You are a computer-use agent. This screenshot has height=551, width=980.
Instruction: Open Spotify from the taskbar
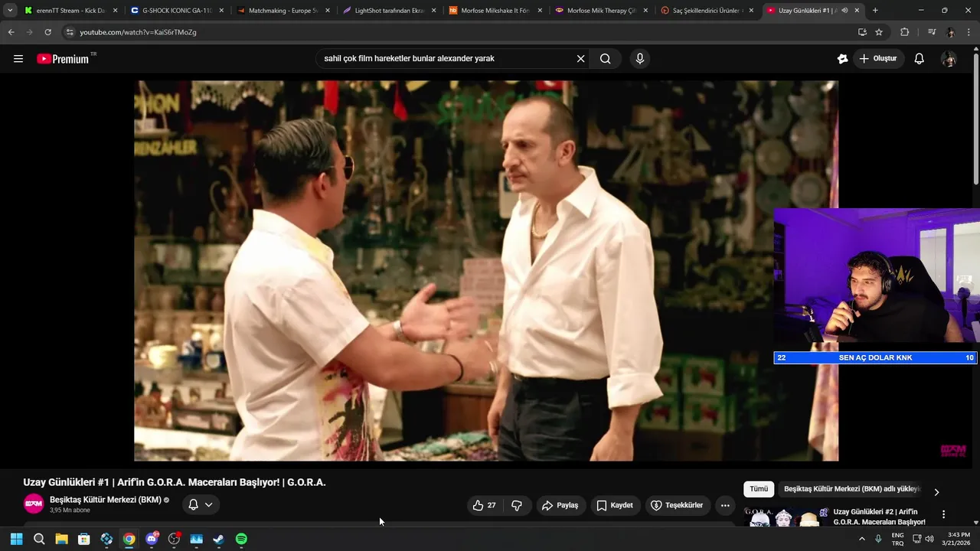pos(241,539)
